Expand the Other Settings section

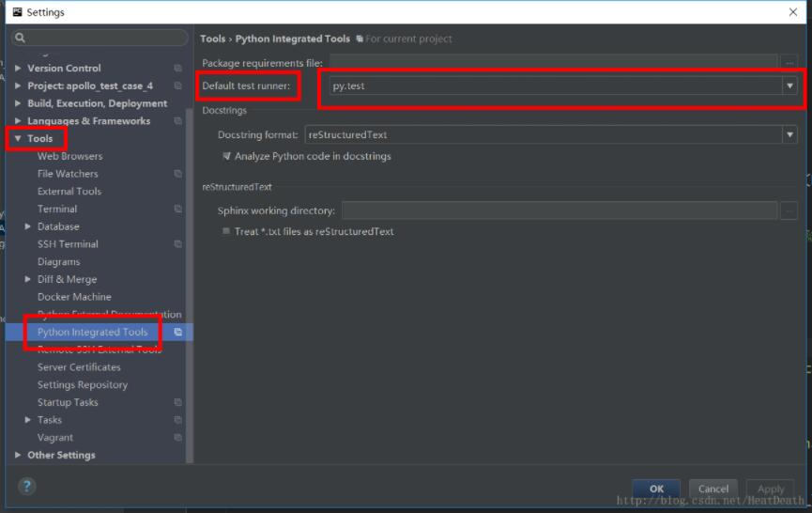(18, 455)
